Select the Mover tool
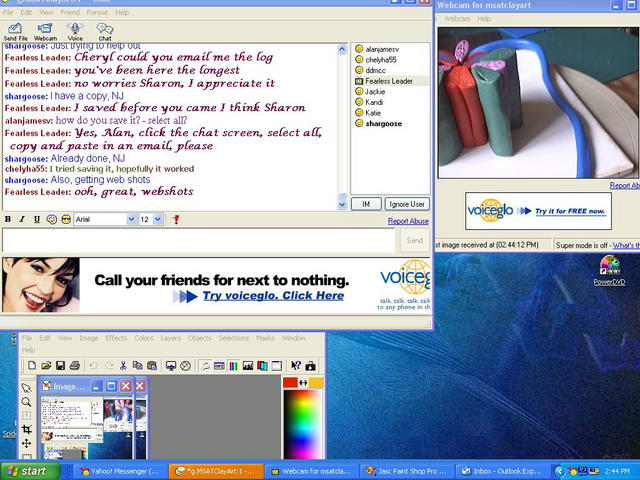 tap(26, 443)
